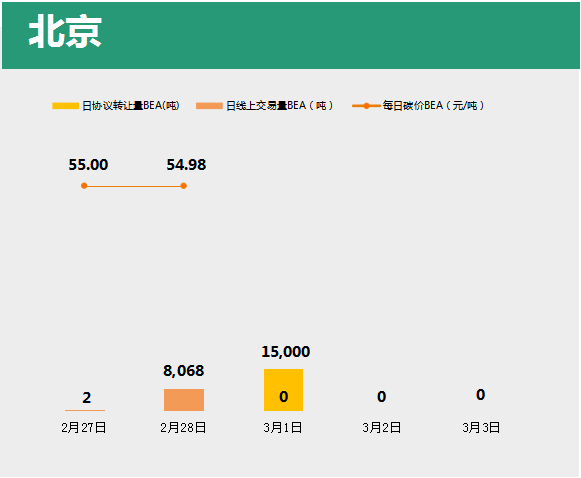Click the 3月1日 axis label
581x478 pixels.
coord(283,428)
